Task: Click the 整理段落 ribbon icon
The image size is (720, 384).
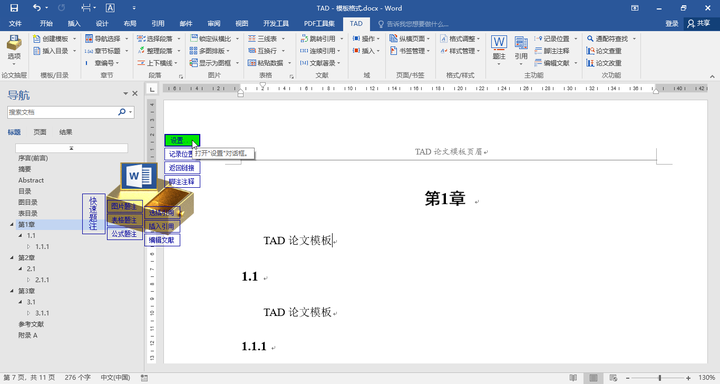Action: [141, 51]
